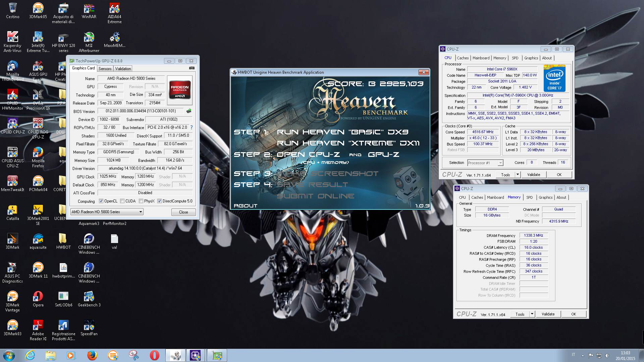Click Core Speed value 4516.67 MHz
644x362 pixels.
click(x=483, y=132)
